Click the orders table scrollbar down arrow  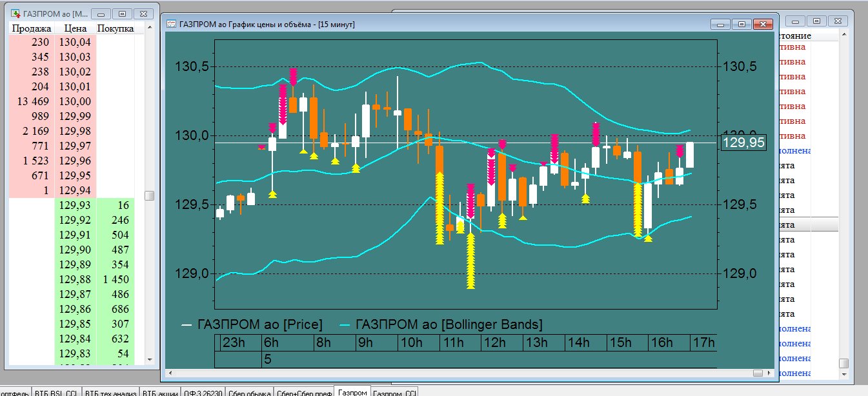pos(843,375)
